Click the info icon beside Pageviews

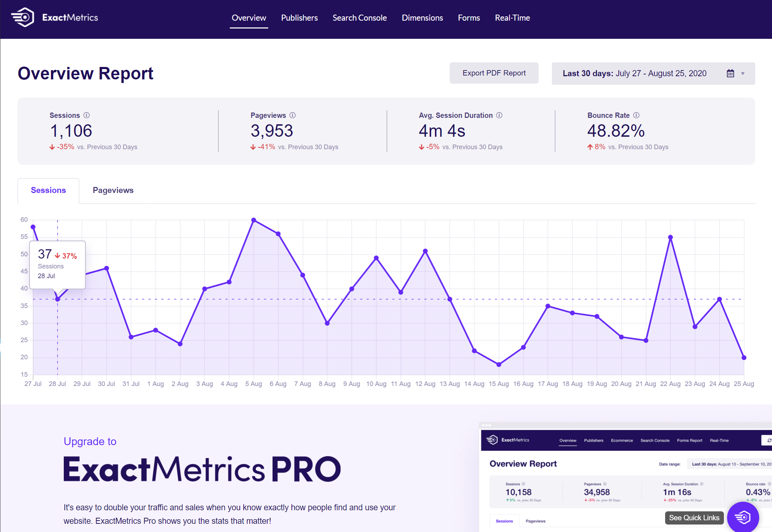292,115
